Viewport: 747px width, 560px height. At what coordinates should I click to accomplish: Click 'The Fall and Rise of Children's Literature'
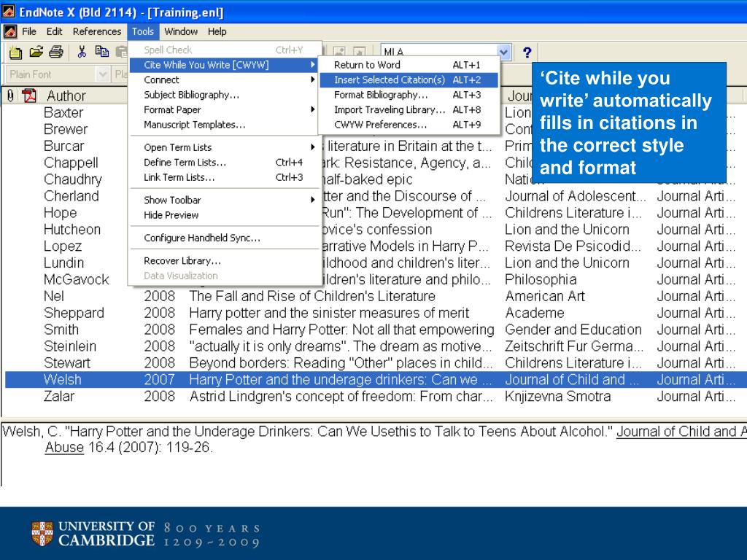[312, 296]
